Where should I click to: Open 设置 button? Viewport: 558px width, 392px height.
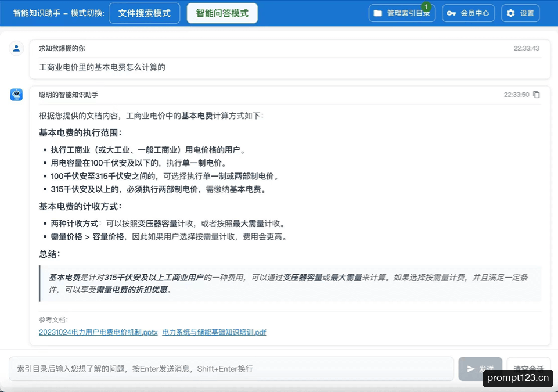pyautogui.click(x=520, y=13)
